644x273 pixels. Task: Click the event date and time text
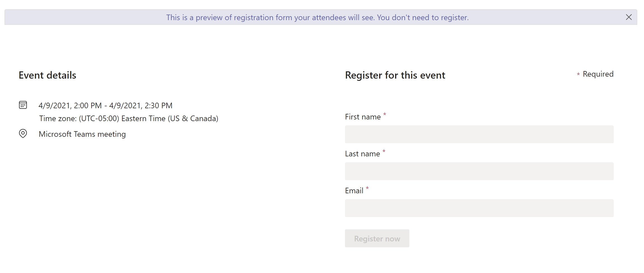[x=106, y=105]
